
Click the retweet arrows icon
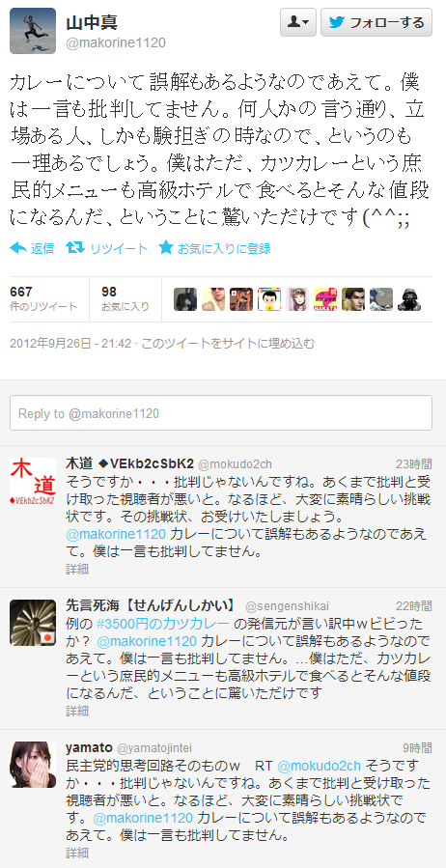74,247
